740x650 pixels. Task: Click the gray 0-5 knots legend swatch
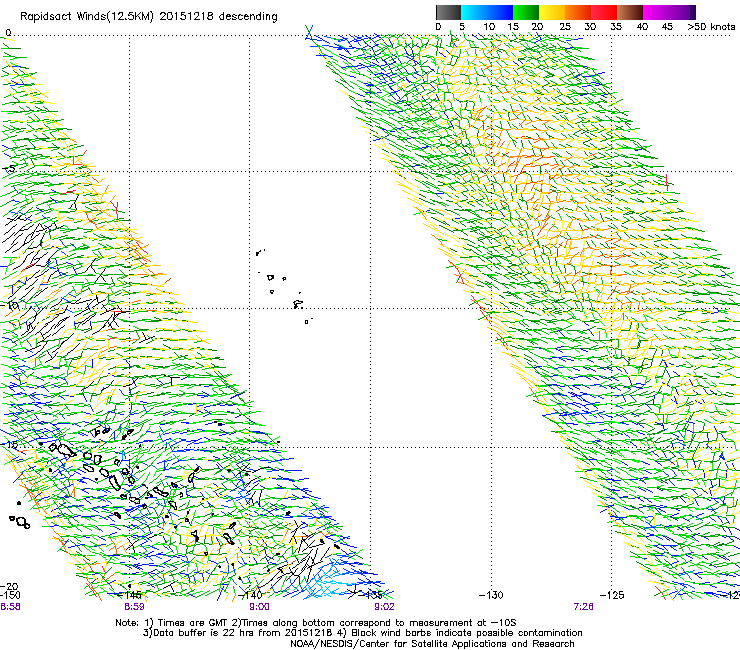click(x=448, y=12)
